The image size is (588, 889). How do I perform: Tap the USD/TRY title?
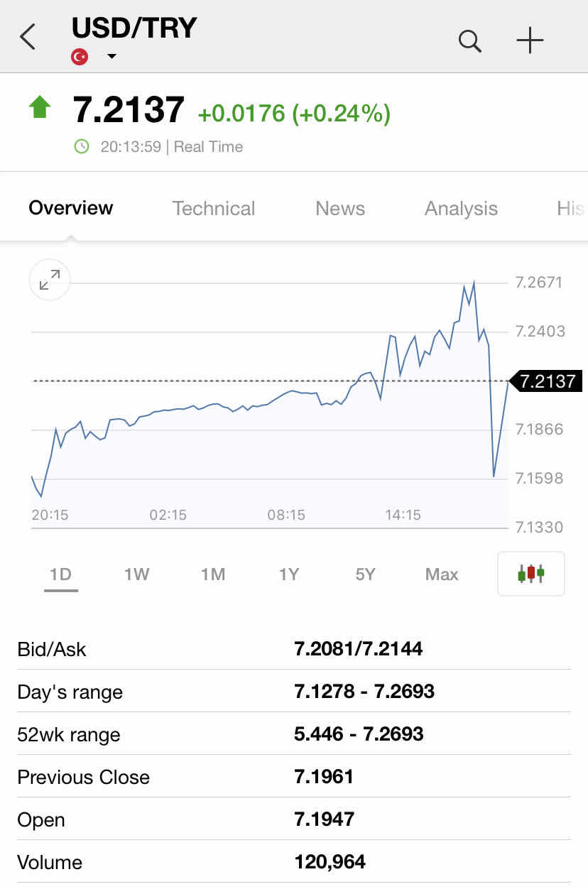tap(134, 28)
